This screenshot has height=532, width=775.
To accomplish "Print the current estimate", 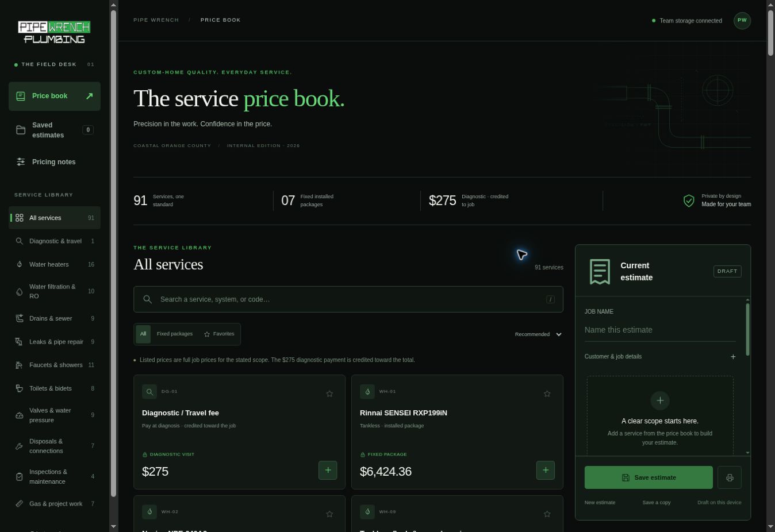I will (730, 477).
